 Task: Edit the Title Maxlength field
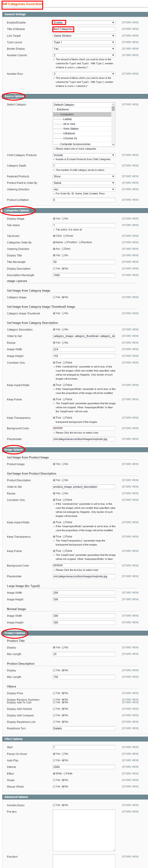(84, 262)
